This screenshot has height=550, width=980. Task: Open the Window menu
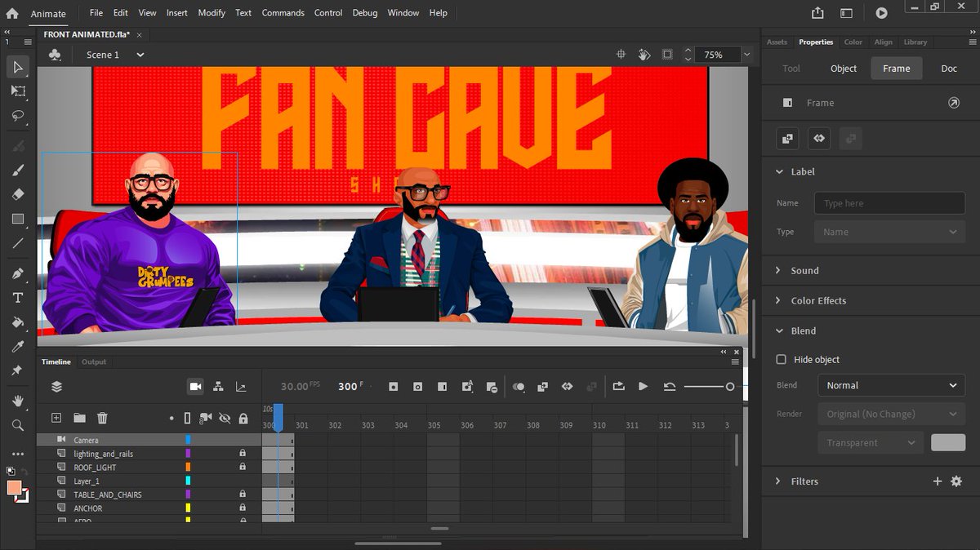click(x=403, y=13)
